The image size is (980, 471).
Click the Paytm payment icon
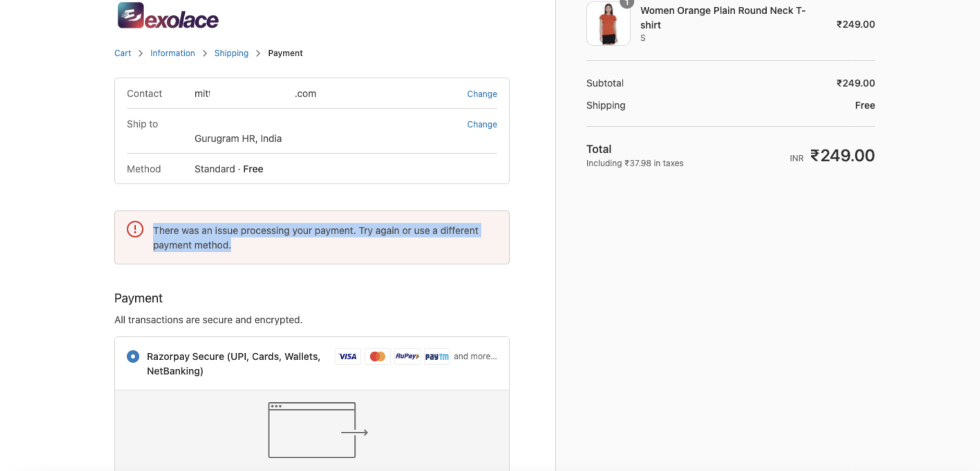coord(437,356)
